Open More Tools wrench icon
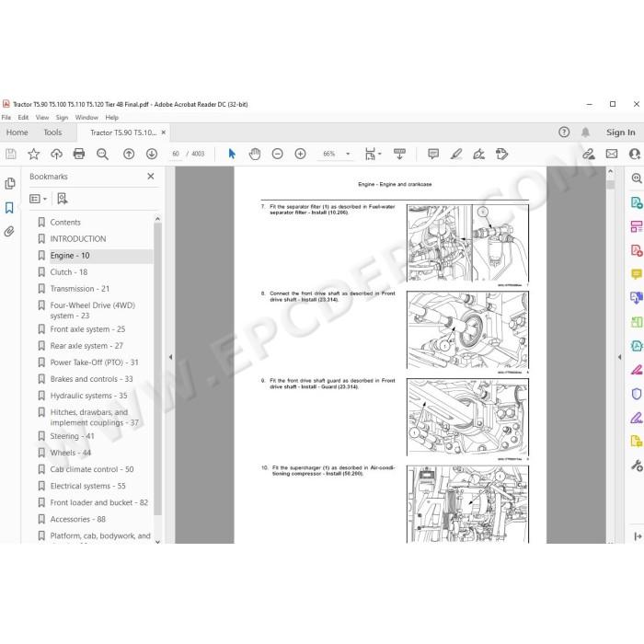This screenshot has height=644, width=644. click(637, 466)
